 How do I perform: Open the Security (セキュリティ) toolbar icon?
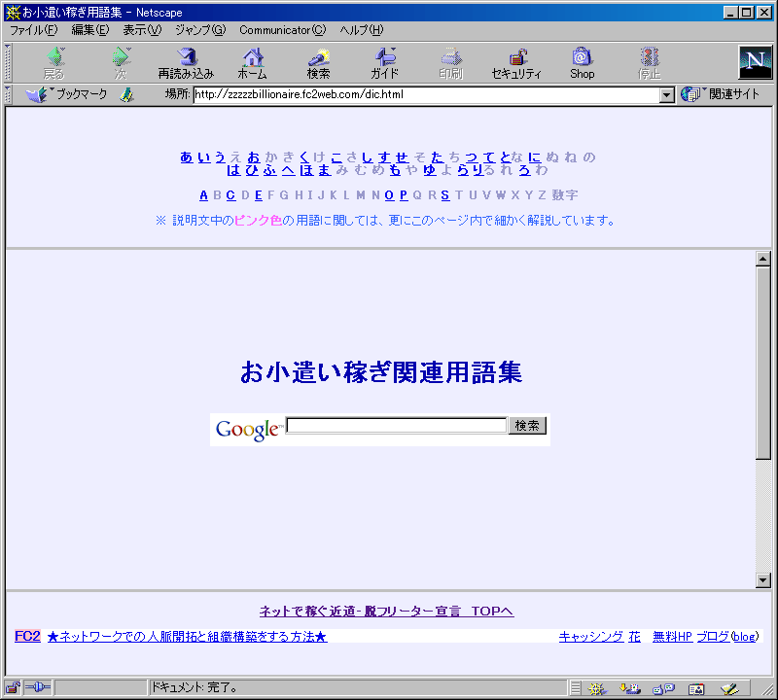[516, 62]
